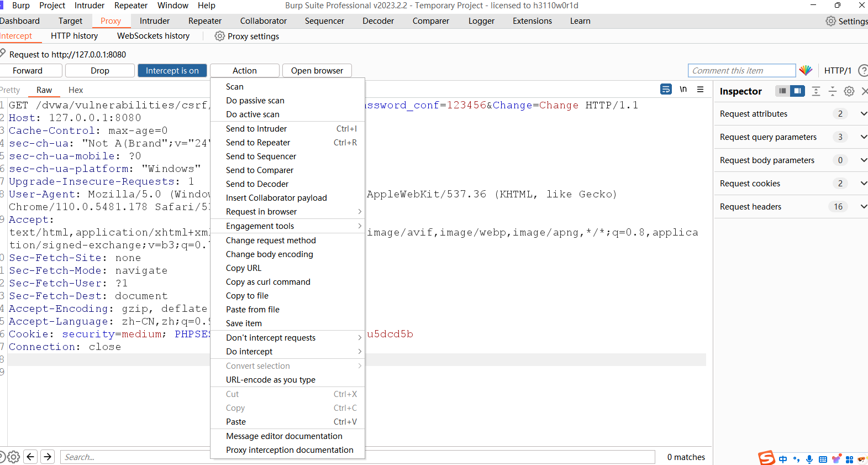Open the editor hamburger options menu
This screenshot has width=868, height=465.
[x=700, y=89]
